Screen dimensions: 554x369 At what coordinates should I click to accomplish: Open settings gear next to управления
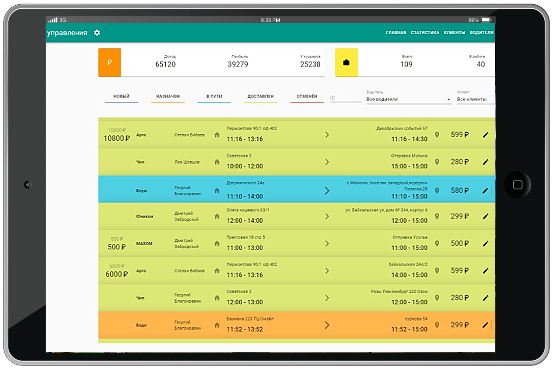click(x=97, y=33)
